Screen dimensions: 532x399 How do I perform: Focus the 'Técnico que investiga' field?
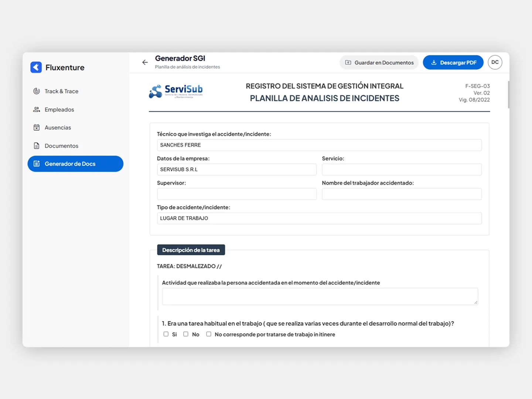coord(319,145)
